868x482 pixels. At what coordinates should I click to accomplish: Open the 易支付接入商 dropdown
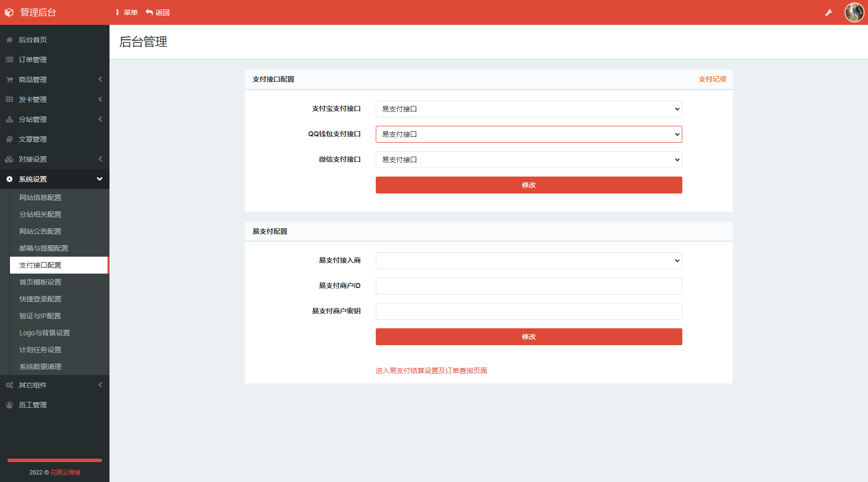[x=529, y=261]
